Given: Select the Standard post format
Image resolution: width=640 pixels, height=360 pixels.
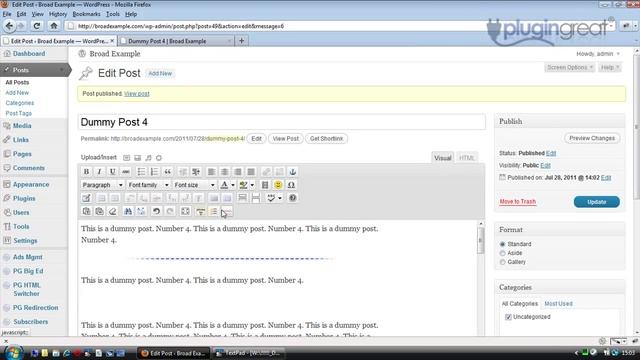Looking at the screenshot, I should [x=502, y=244].
